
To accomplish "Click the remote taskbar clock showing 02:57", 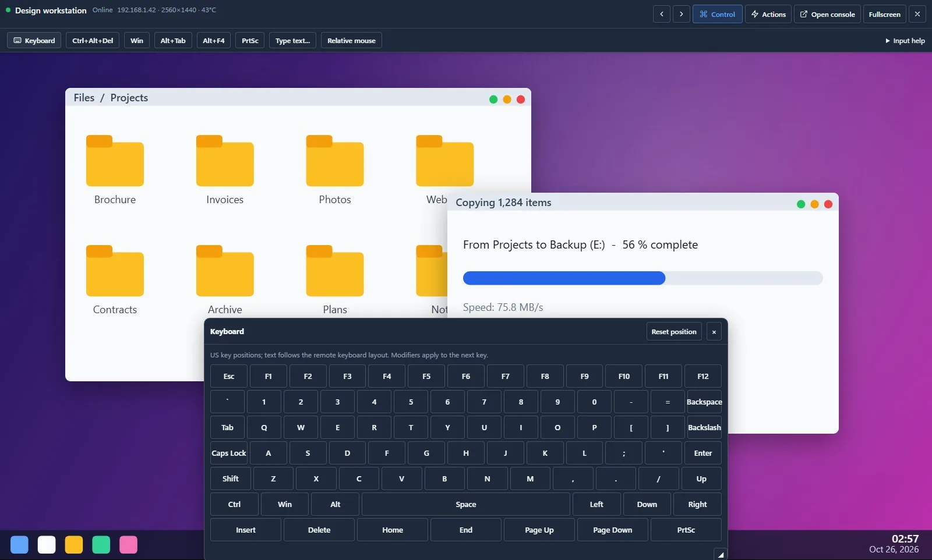I will tap(905, 539).
